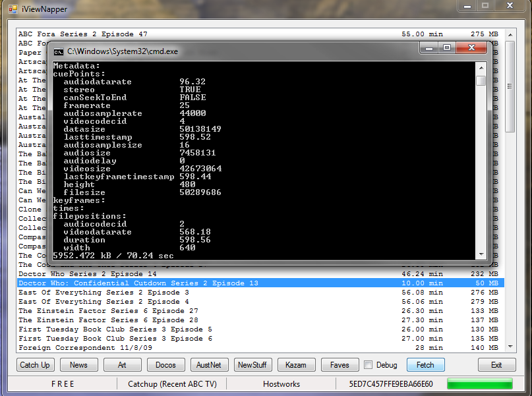This screenshot has height=396, width=532.
Task: Select Foreign Correspondent 11/8/09 row
Action: [x=260, y=347]
